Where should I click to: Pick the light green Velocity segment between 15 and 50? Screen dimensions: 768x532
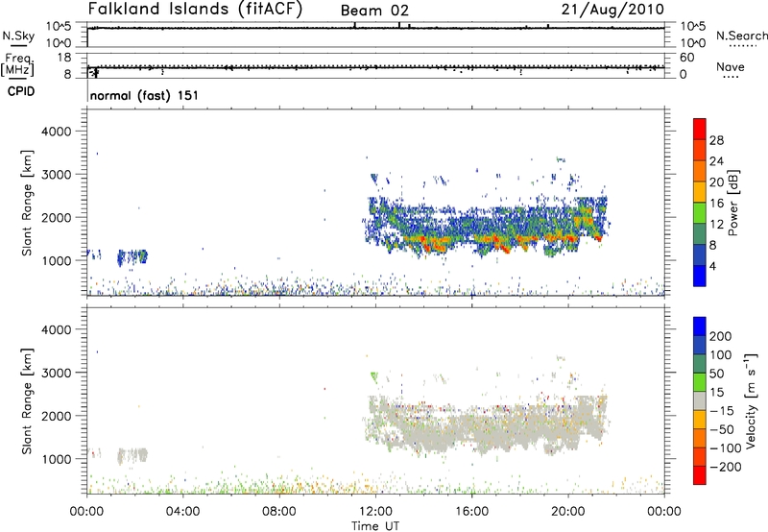pos(700,382)
